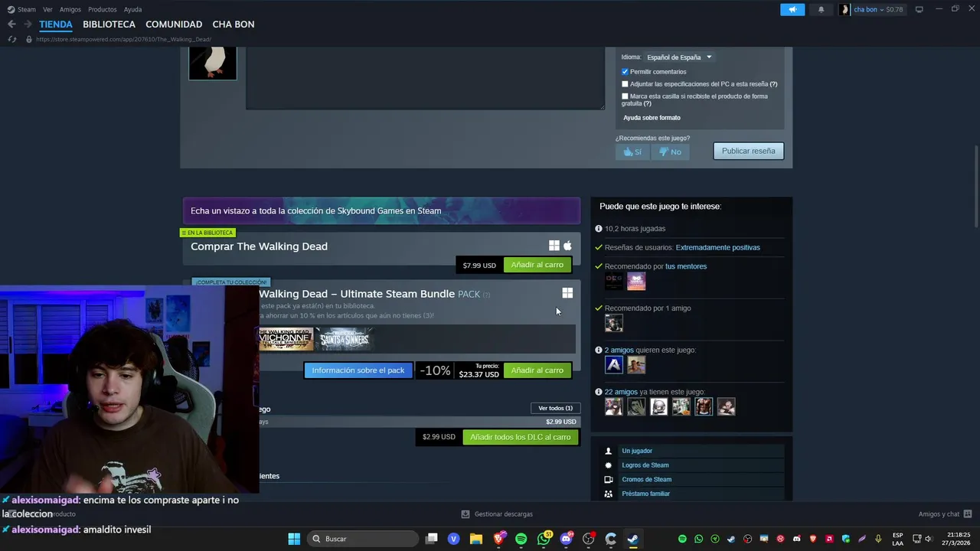Open the Windows Start button
Viewport: 980px width, 551px height.
(294, 539)
